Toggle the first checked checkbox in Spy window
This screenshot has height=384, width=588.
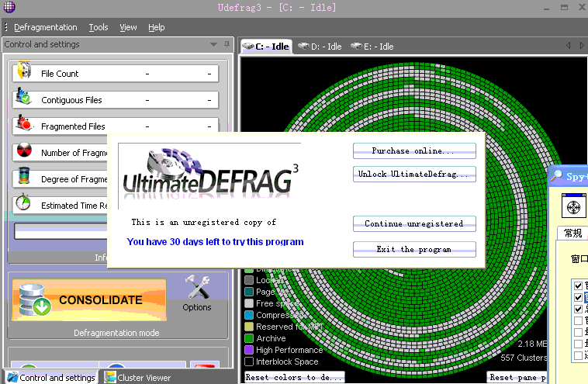[x=578, y=285]
